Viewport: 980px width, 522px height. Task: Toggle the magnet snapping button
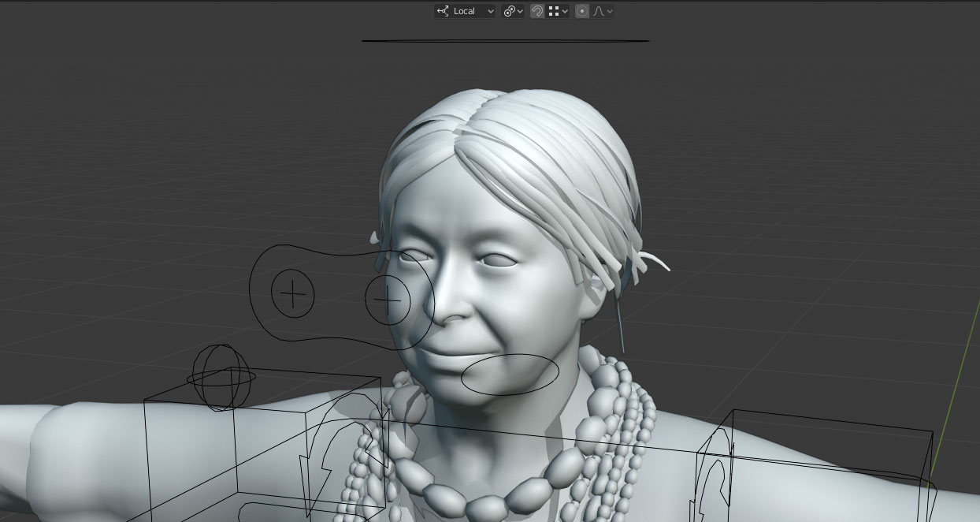pyautogui.click(x=537, y=11)
